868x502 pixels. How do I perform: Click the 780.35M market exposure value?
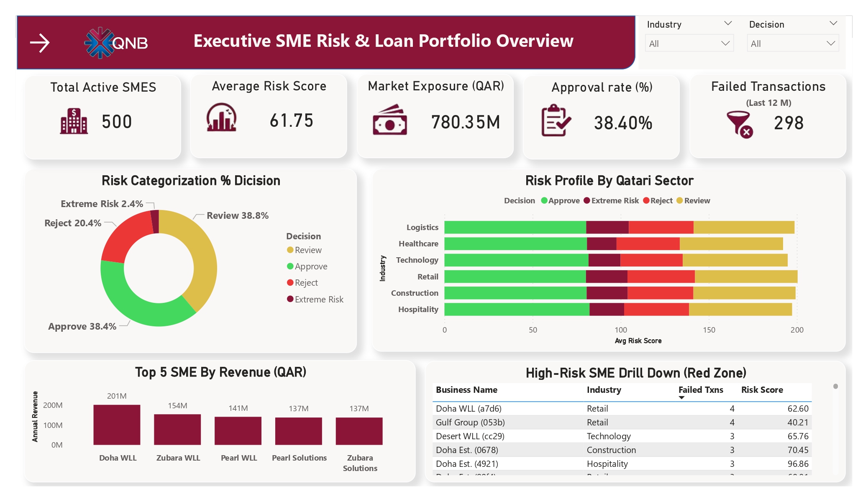[x=466, y=122]
